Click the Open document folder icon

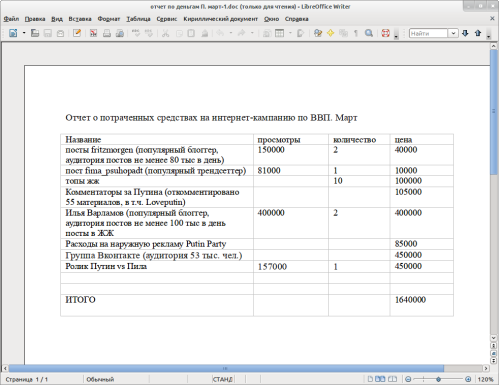tap(35, 33)
